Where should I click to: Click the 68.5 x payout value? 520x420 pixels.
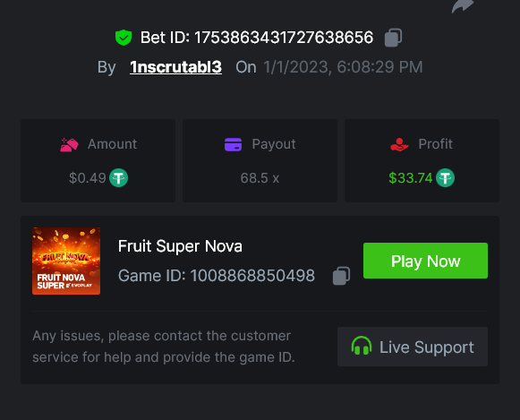(x=260, y=178)
